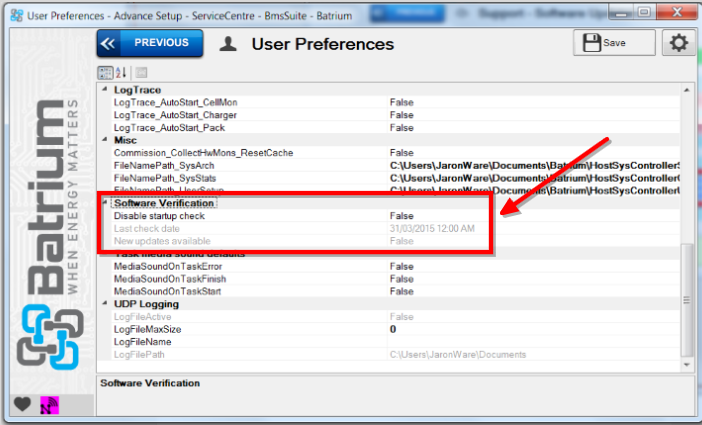Collapse the Misc category
The height and width of the screenshot is (425, 702).
pos(105,140)
